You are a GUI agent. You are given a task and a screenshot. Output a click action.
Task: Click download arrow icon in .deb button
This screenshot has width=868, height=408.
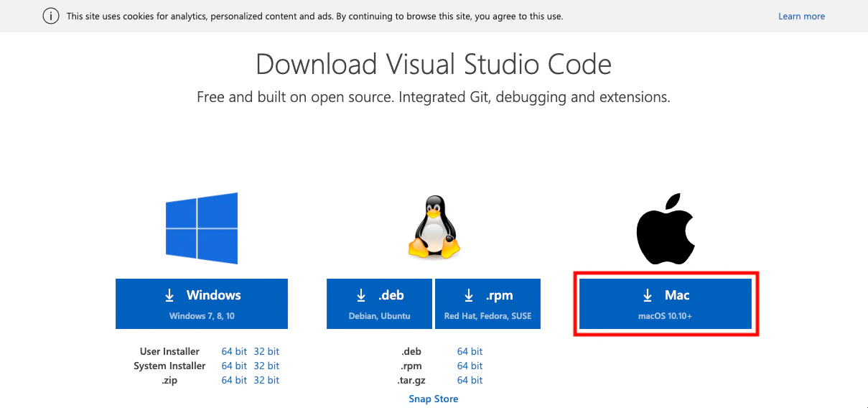(x=361, y=295)
